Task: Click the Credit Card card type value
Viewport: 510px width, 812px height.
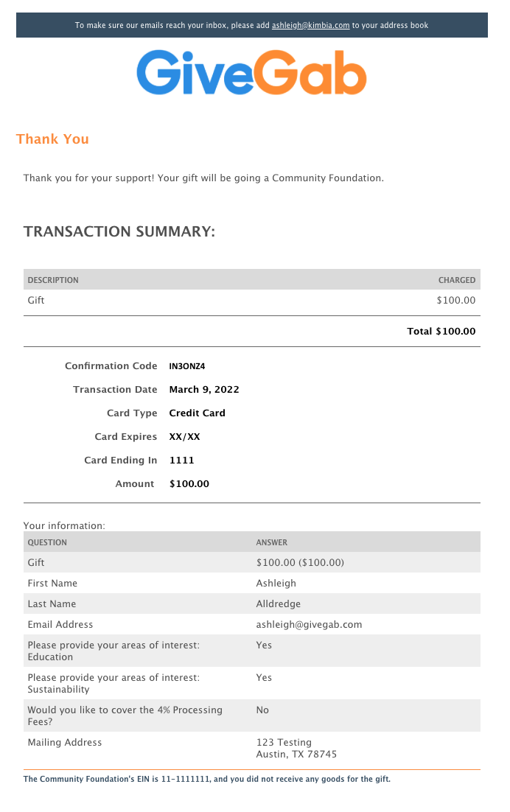Action: pyautogui.click(x=198, y=413)
